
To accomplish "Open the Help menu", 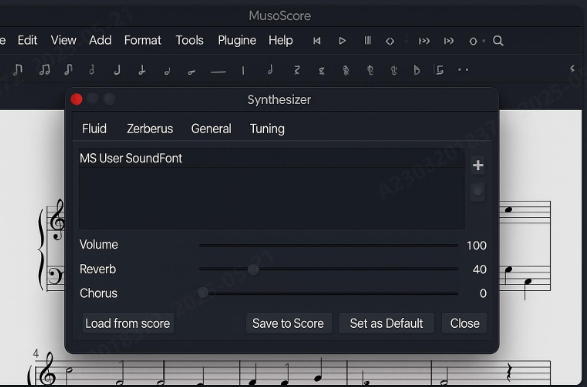I will point(280,40).
